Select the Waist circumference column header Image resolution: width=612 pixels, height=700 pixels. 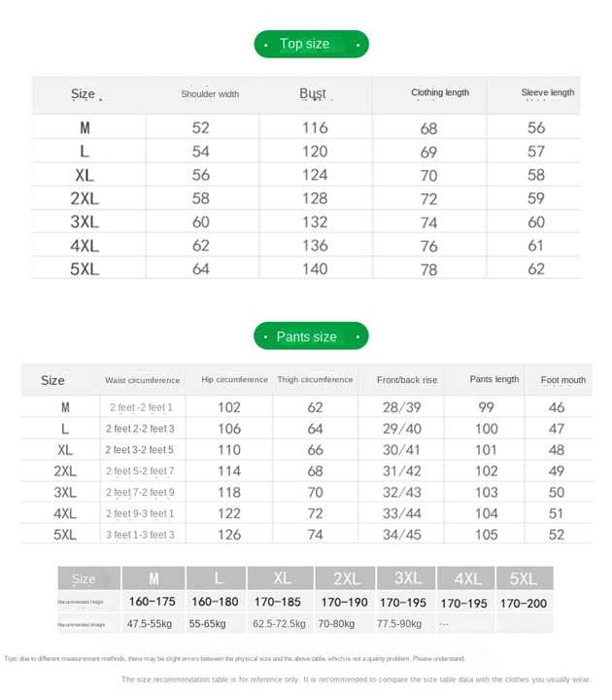pyautogui.click(x=142, y=380)
